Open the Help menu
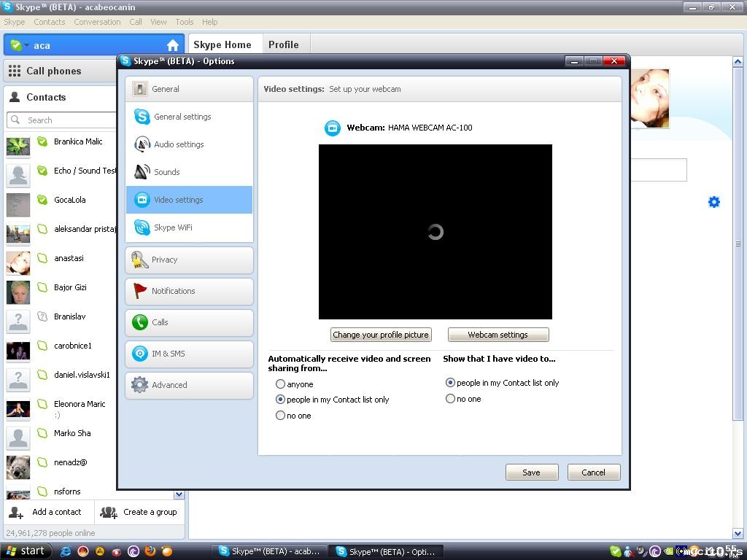747x560 pixels. pos(209,22)
